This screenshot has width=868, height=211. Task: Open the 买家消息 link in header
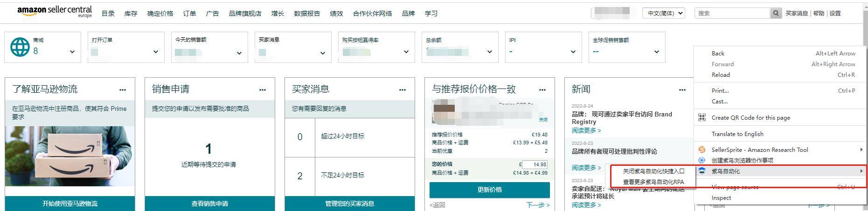point(797,14)
